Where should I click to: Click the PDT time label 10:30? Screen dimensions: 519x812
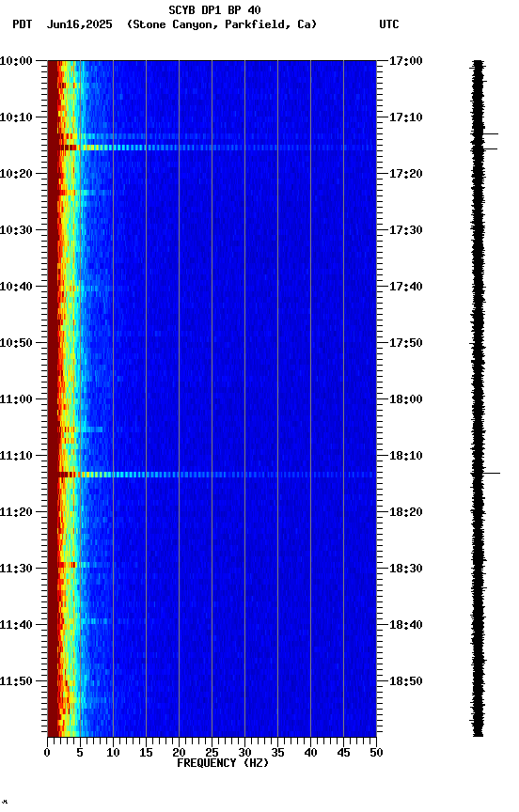(16, 230)
